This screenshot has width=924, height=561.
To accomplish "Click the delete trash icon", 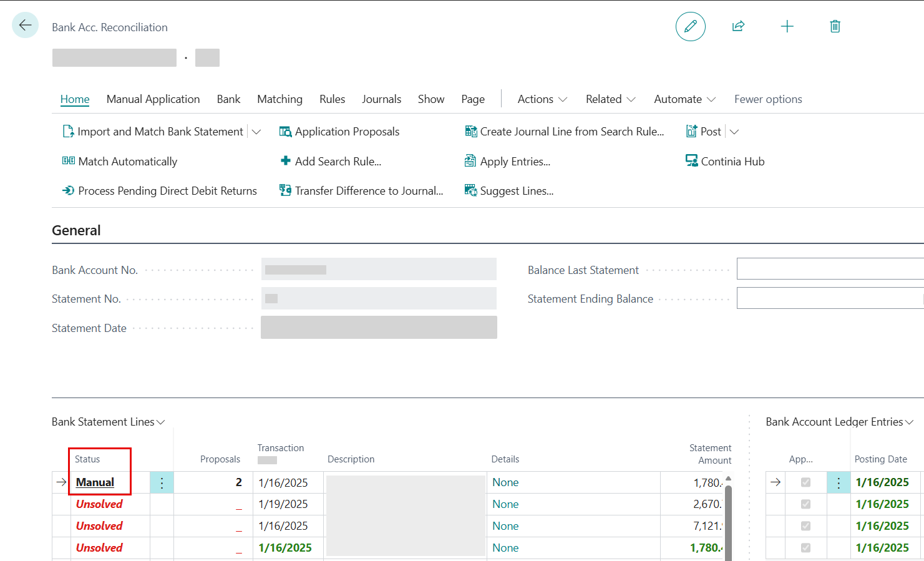I will (835, 26).
